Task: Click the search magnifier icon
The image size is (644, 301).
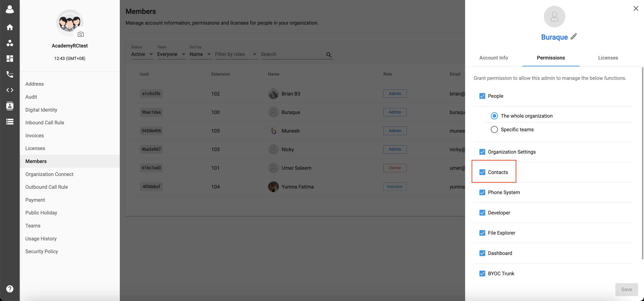Action: [x=329, y=55]
